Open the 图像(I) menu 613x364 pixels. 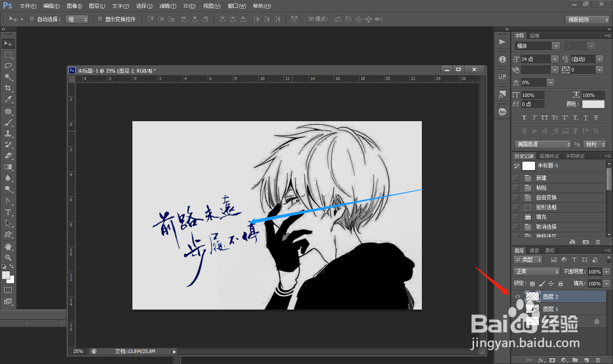(x=74, y=6)
